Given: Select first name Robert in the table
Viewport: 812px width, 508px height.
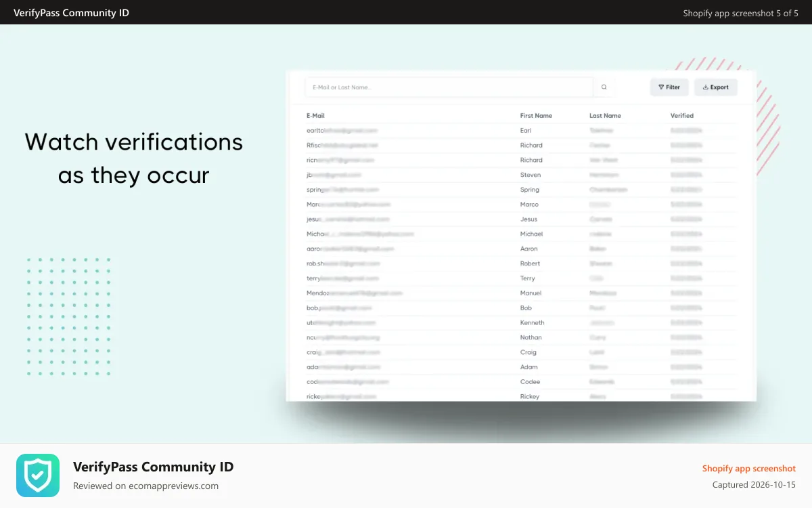Looking at the screenshot, I should coord(531,263).
